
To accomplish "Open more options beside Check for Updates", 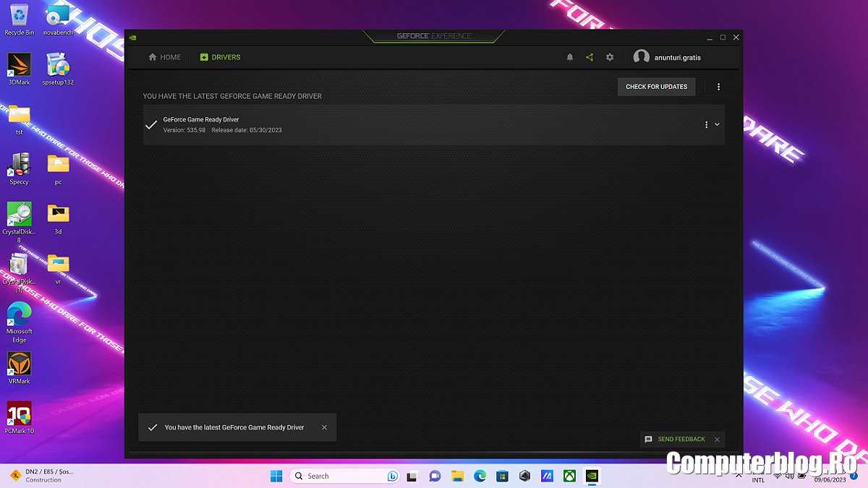I will (718, 87).
